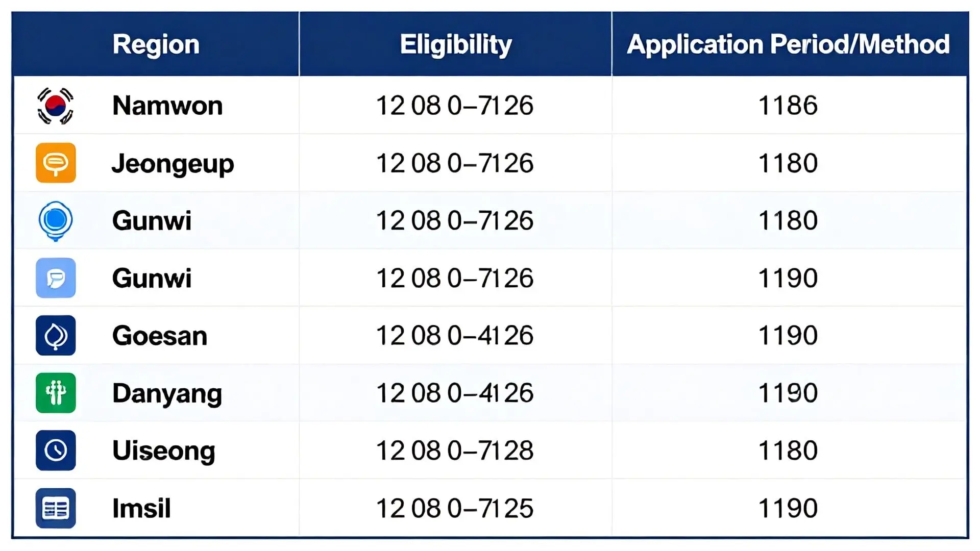The width and height of the screenshot is (980, 551).
Task: Select the Imsil region name
Action: 141,509
